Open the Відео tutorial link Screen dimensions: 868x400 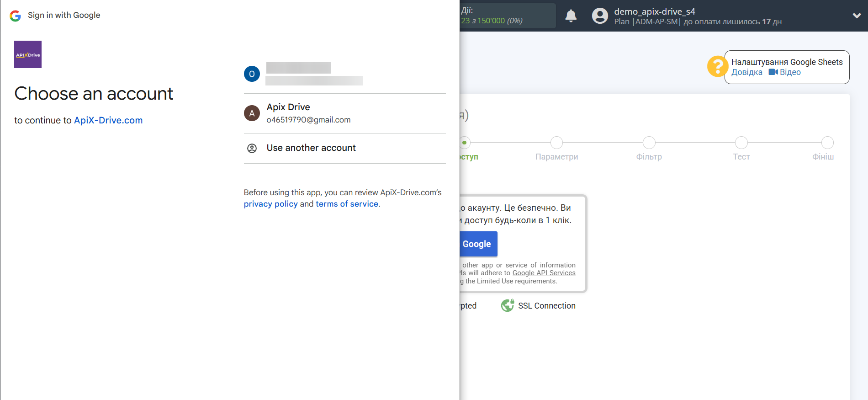click(x=790, y=72)
